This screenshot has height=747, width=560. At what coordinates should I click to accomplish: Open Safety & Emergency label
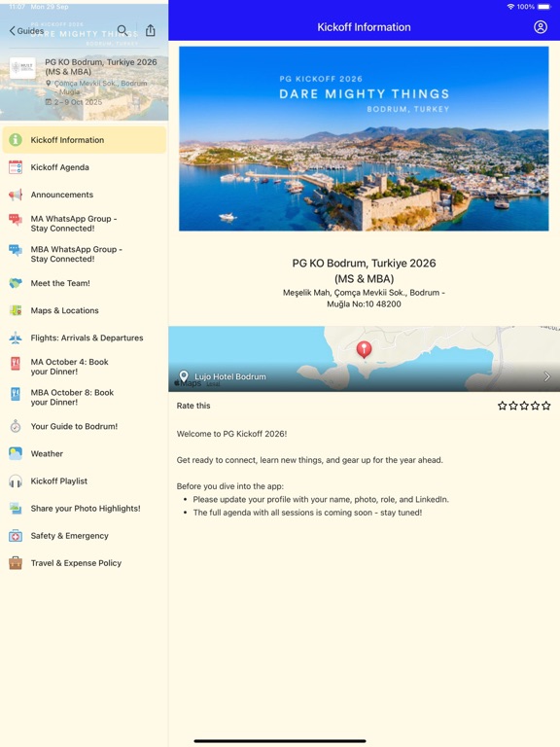pos(70,536)
